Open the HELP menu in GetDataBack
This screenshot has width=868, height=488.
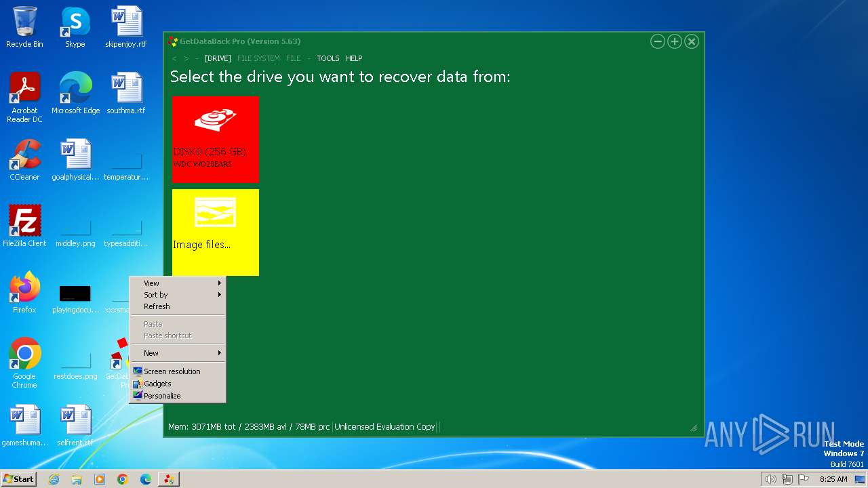point(354,58)
